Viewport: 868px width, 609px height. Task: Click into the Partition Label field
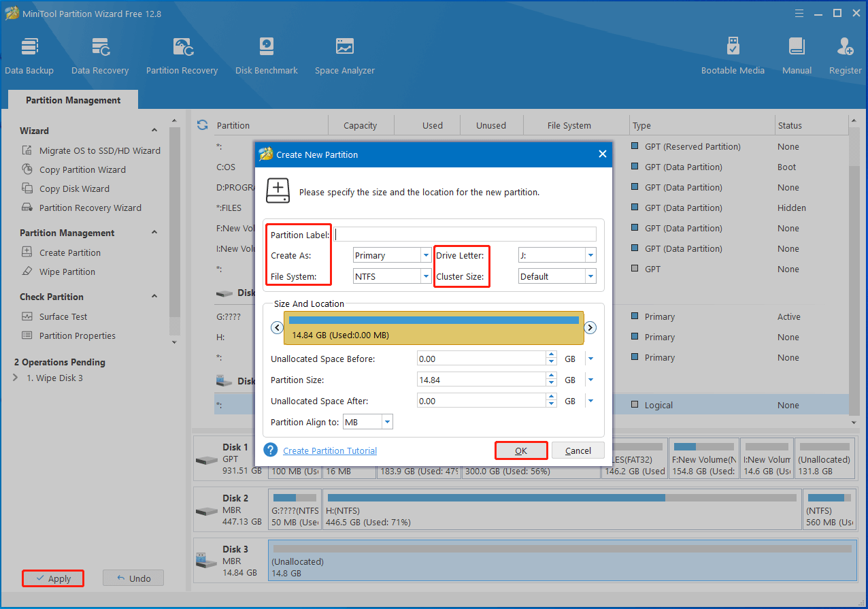click(x=465, y=234)
